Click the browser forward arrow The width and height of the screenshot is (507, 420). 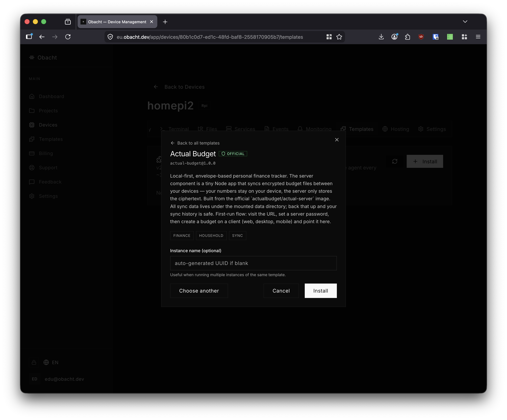point(55,37)
